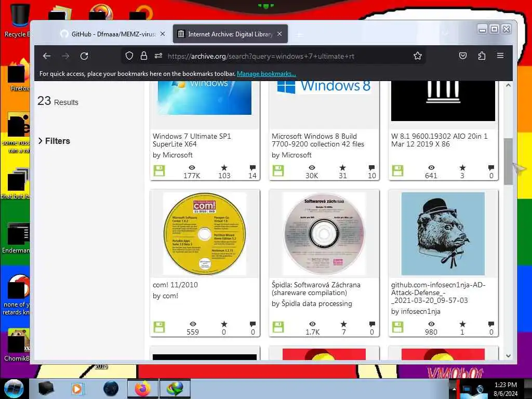The width and height of the screenshot is (532, 399).
Task: Click the bear with bowler hat thumbnail
Action: [443, 234]
